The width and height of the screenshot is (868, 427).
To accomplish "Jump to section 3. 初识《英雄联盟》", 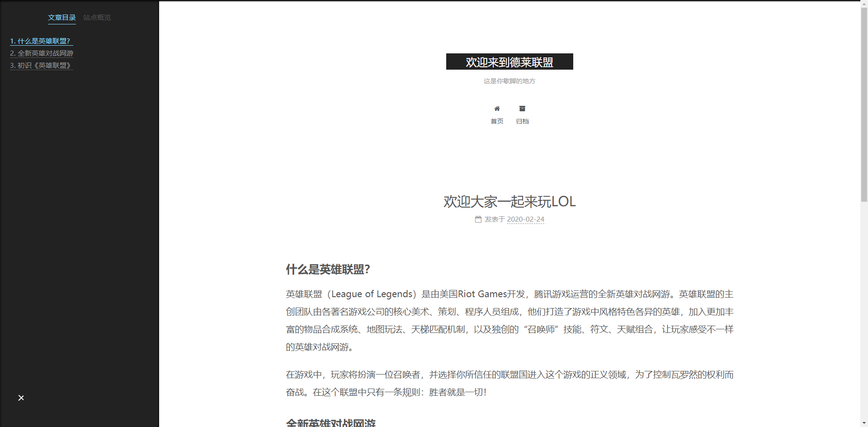I will (x=42, y=66).
